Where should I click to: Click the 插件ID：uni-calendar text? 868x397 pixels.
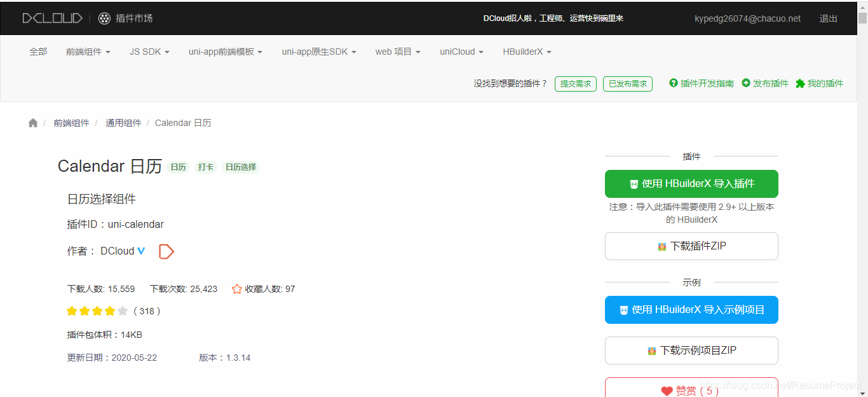click(116, 224)
